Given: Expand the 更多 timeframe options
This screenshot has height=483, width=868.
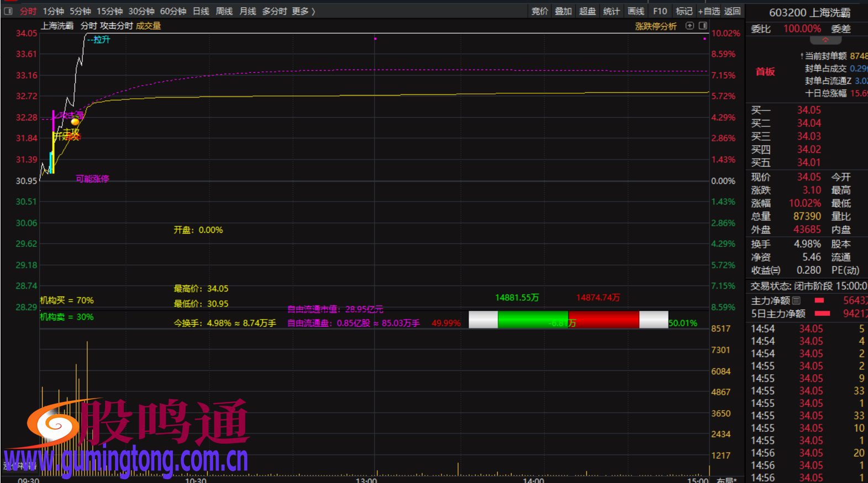Looking at the screenshot, I should pyautogui.click(x=303, y=11).
